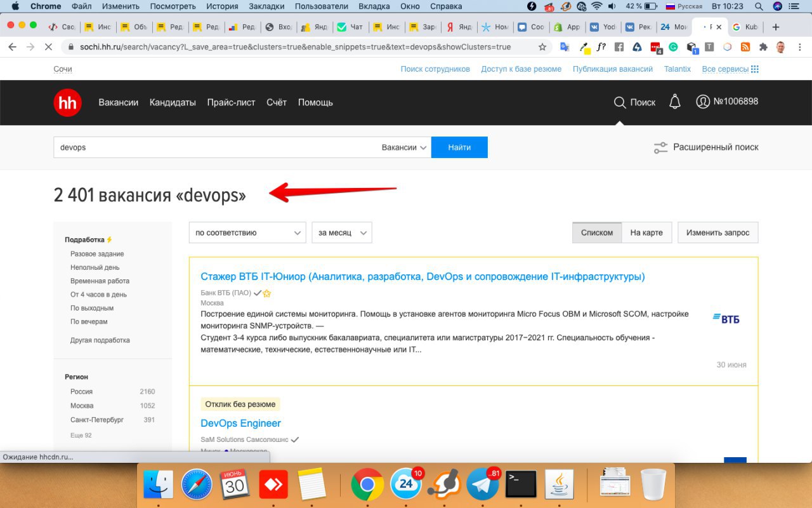Screen dimensions: 812x508
Task: Open a new Chrome tab with the plus icon
Action: click(775, 27)
